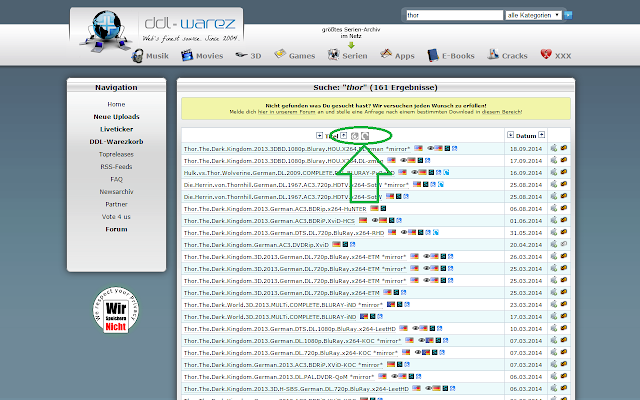Click 'hier in unserem Forum' link
Screen dimensions: 640x400
point(286,112)
